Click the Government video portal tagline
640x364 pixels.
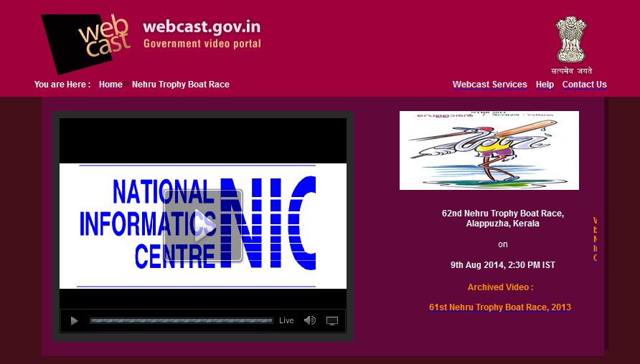[202, 44]
